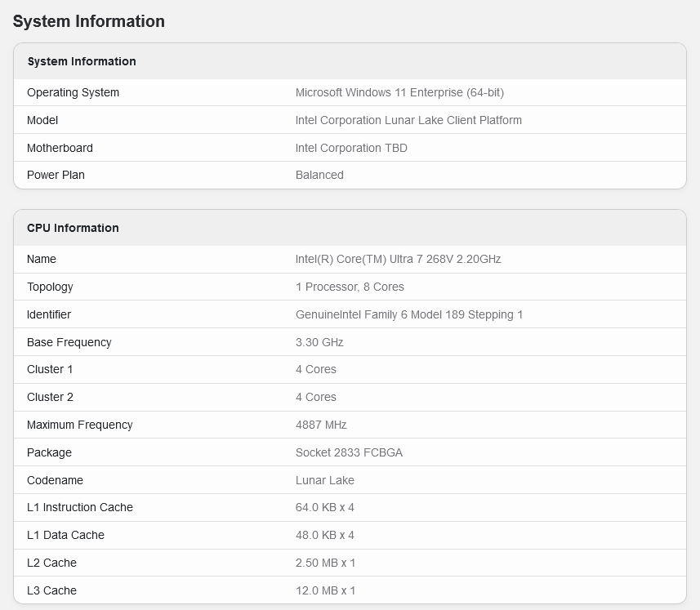
Task: Select the Topology row value
Action: [x=350, y=287]
